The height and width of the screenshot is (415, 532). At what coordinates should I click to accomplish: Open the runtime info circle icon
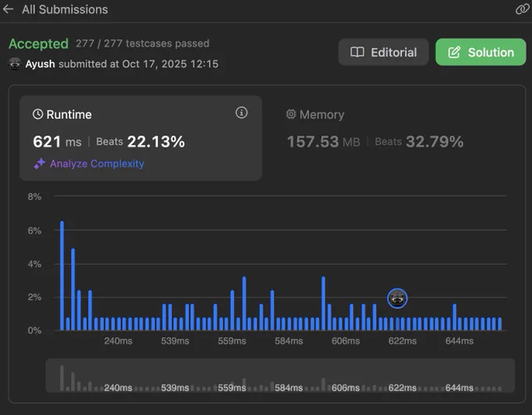pyautogui.click(x=242, y=113)
